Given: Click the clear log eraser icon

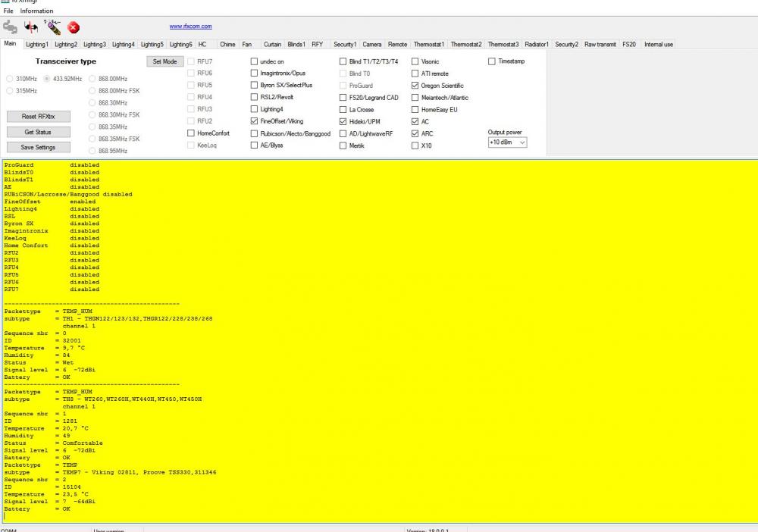Looking at the screenshot, I should (53, 28).
